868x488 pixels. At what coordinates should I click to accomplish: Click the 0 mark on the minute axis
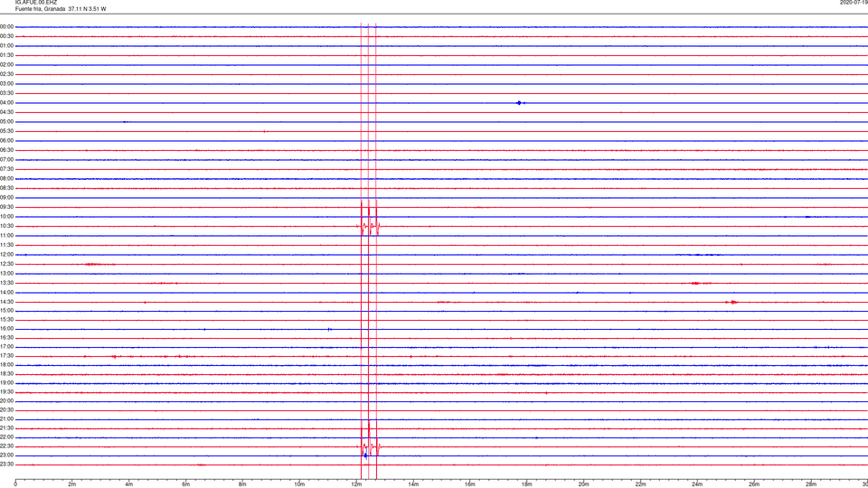[x=15, y=484]
